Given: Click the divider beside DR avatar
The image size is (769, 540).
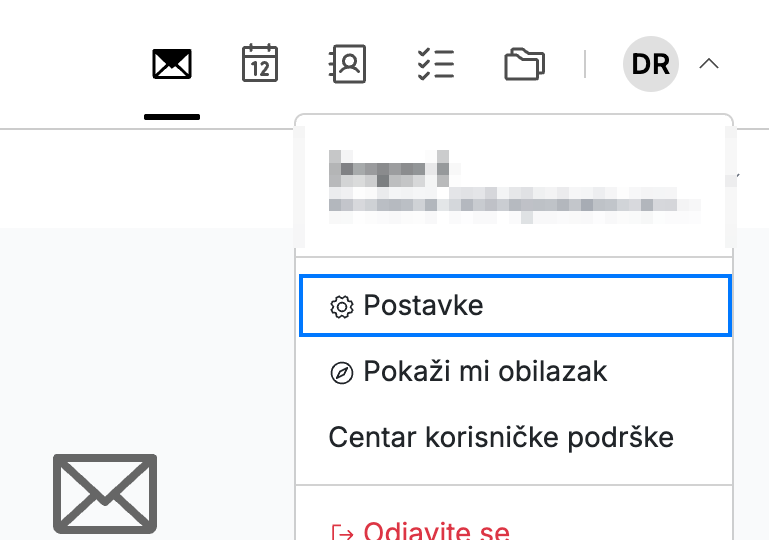Looking at the screenshot, I should click(585, 64).
